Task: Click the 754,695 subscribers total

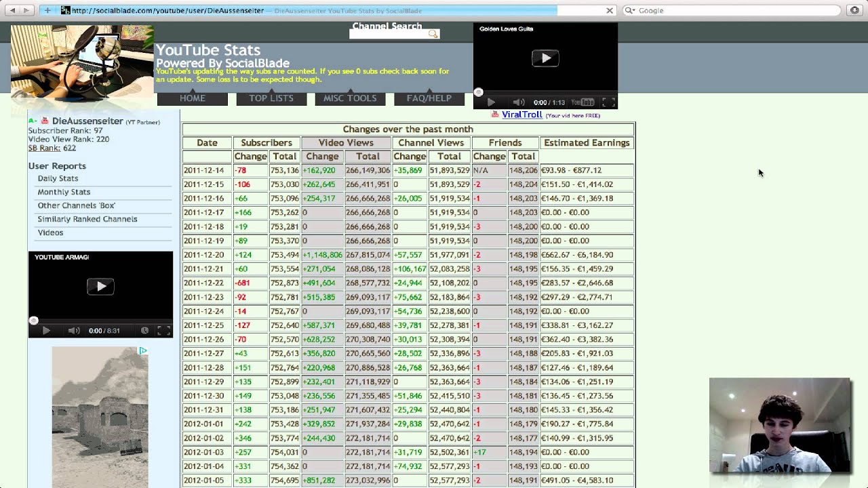Action: tap(284, 480)
